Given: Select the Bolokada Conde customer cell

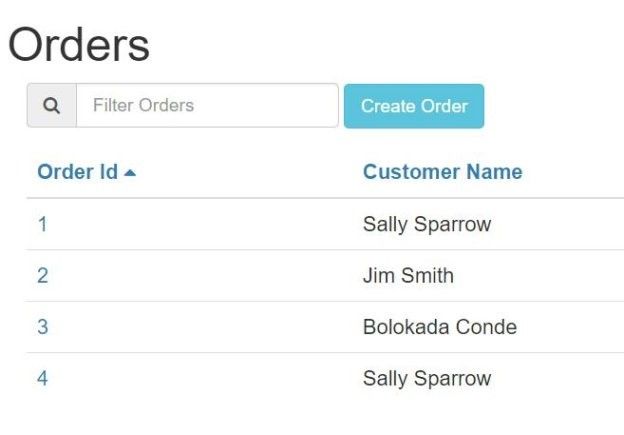Looking at the screenshot, I should pos(440,327).
